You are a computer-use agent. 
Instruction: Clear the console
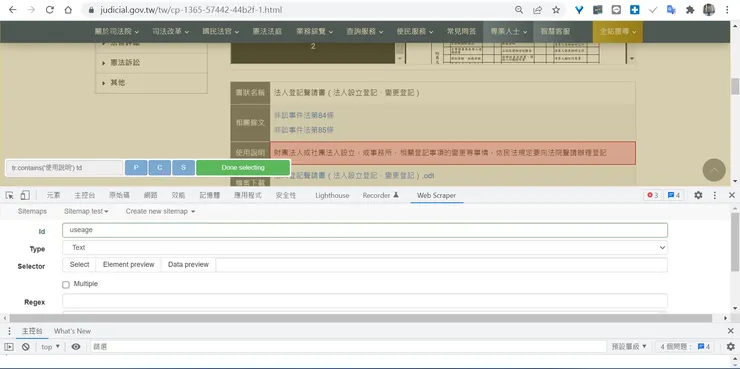click(25, 347)
